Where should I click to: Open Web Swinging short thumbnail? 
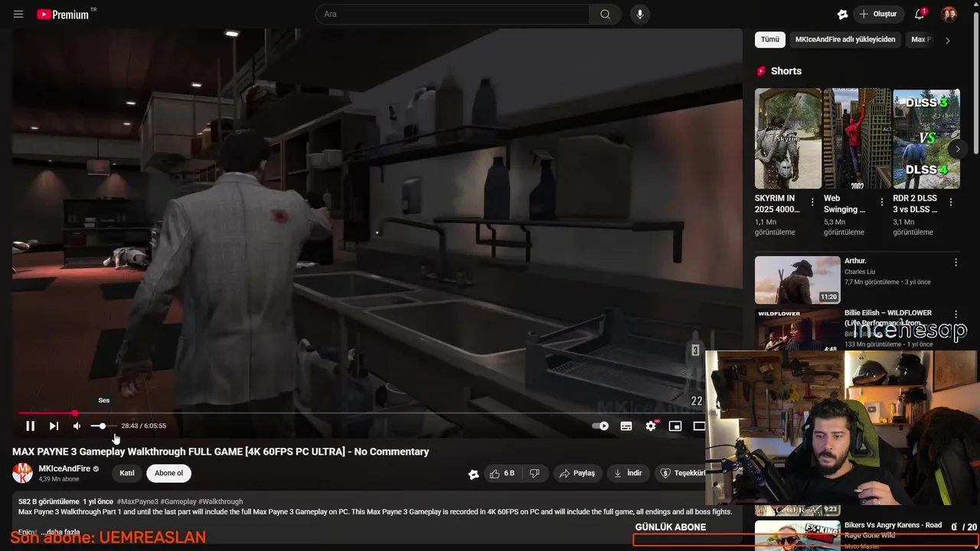coord(857,139)
